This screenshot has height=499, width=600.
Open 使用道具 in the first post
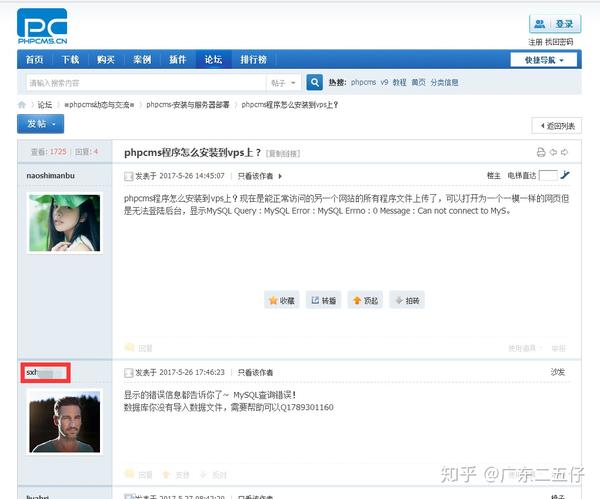click(x=522, y=348)
